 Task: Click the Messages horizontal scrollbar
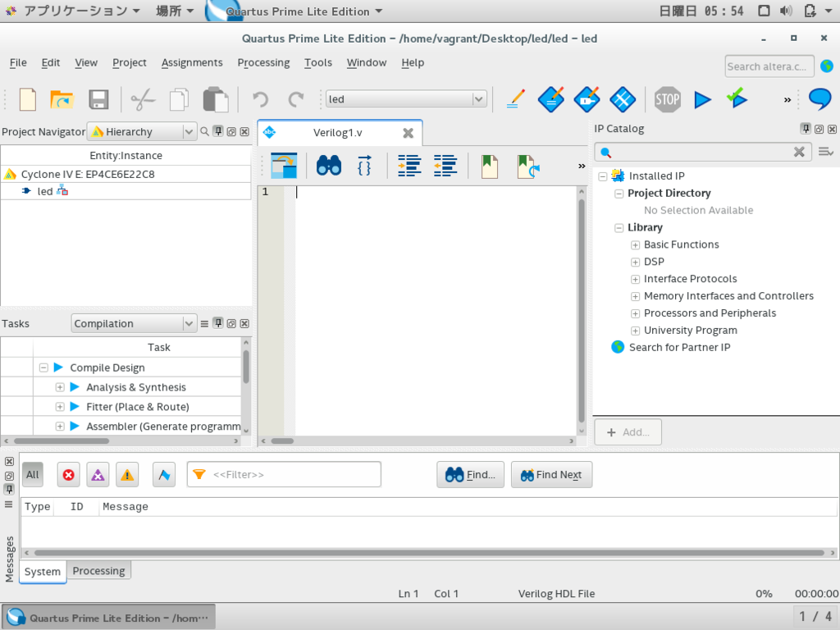428,552
